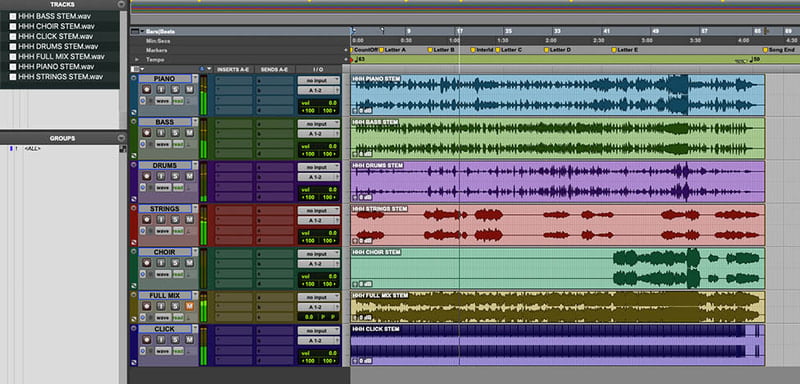Viewport: 800px width, 384px height.
Task: Open the GROUPS list panel menu
Action: click(x=120, y=138)
